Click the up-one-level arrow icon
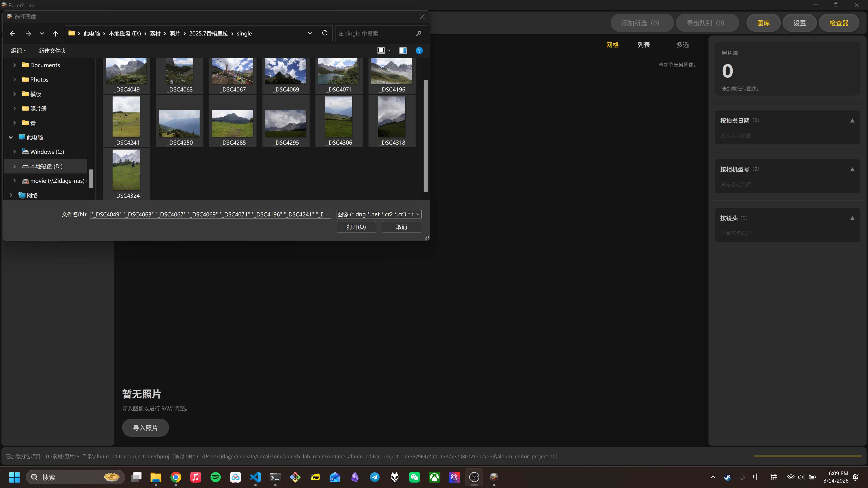The height and width of the screenshot is (488, 868). (x=56, y=33)
